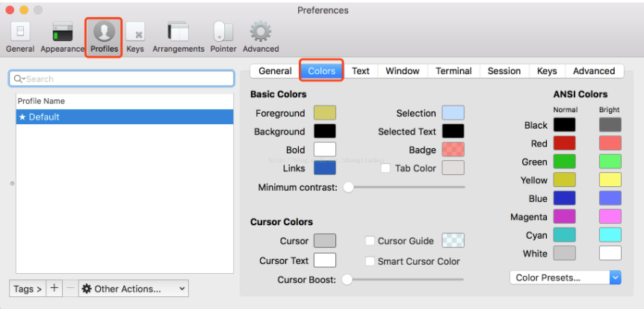Select the Default profile in list
Viewport: 644px width, 309px height.
pyautogui.click(x=124, y=117)
